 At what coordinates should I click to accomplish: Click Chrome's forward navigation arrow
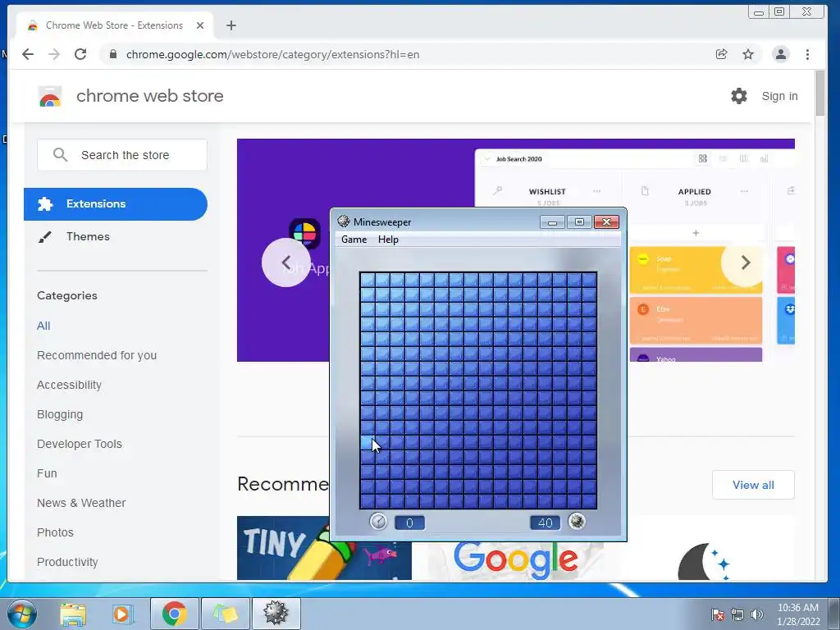pyautogui.click(x=54, y=54)
